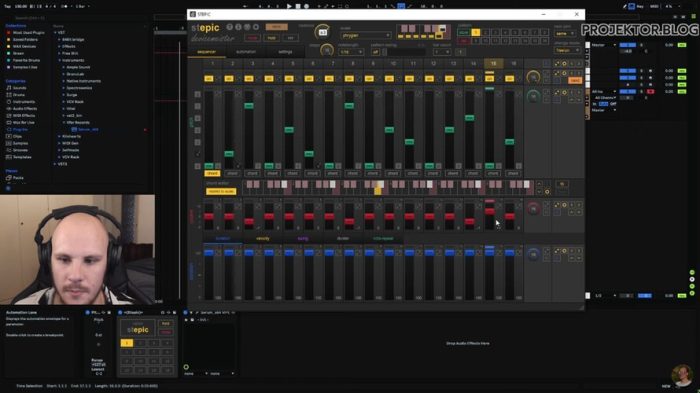Click the red slider handle on step 15

click(x=489, y=211)
